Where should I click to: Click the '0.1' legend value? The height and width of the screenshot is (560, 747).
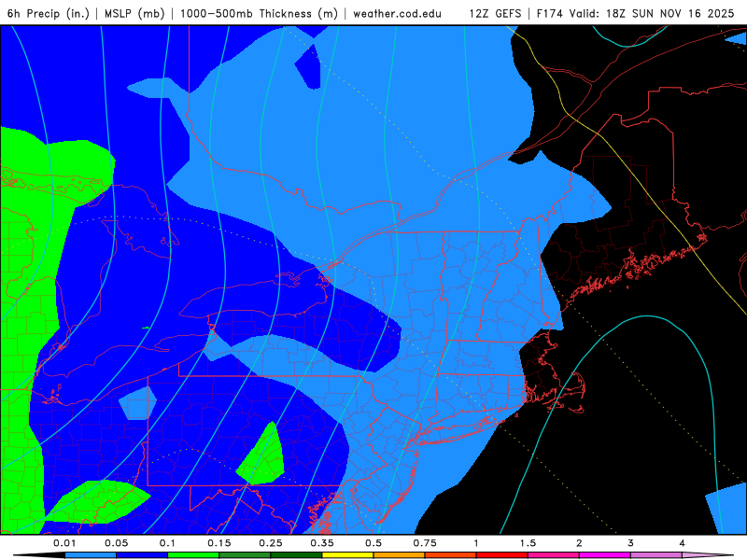(x=167, y=543)
